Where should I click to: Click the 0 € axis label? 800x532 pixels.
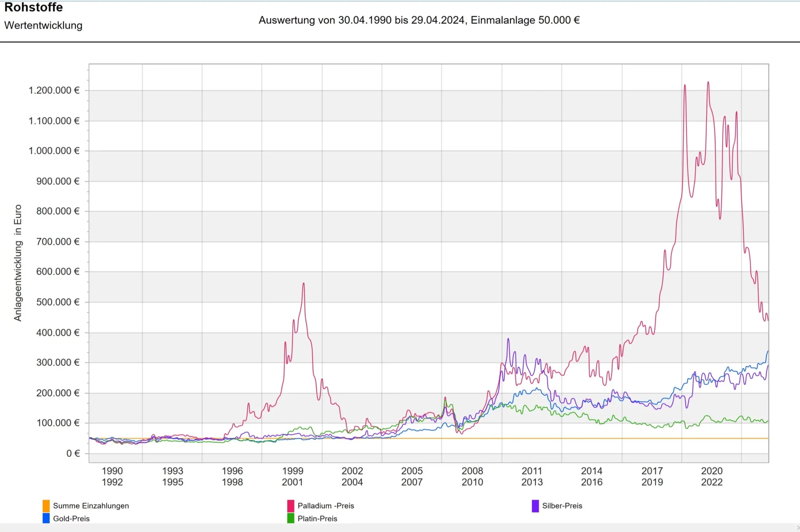click(73, 453)
